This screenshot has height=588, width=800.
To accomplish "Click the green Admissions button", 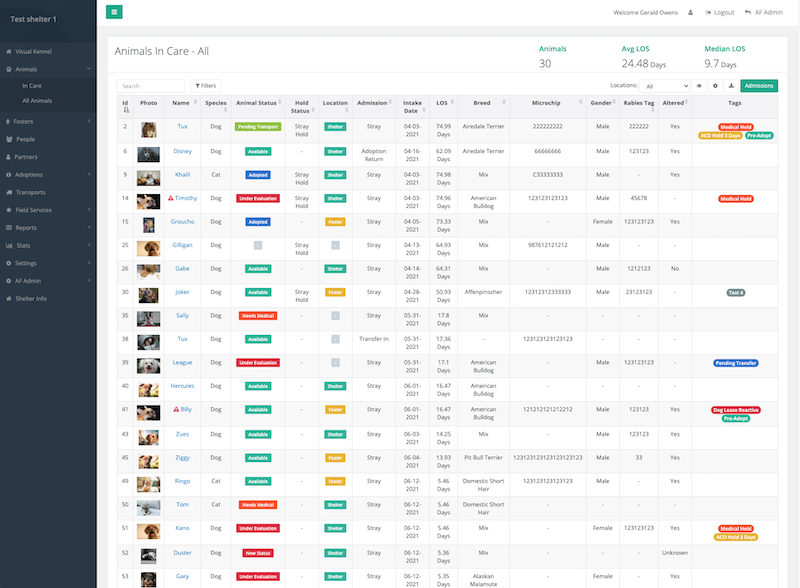I will 758,86.
